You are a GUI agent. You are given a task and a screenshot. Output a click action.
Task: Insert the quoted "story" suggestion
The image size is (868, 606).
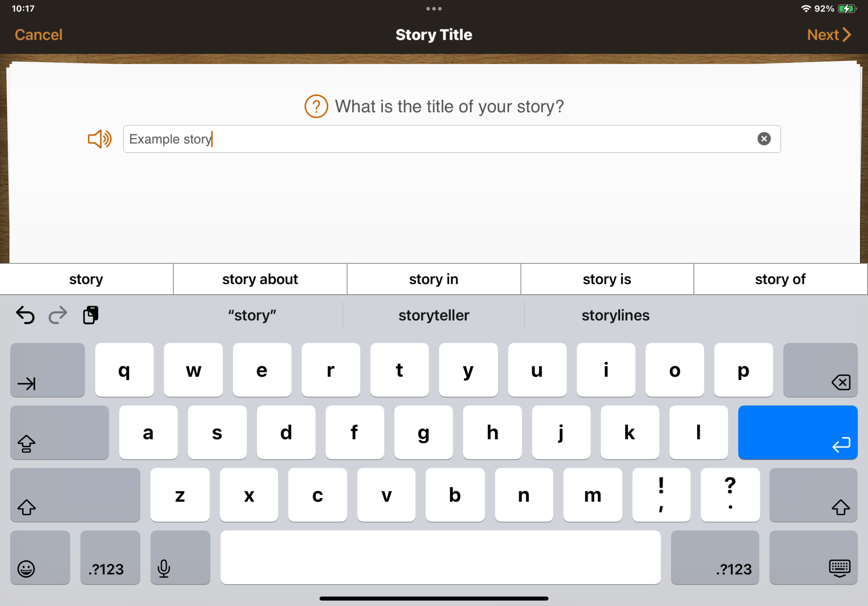click(x=252, y=315)
